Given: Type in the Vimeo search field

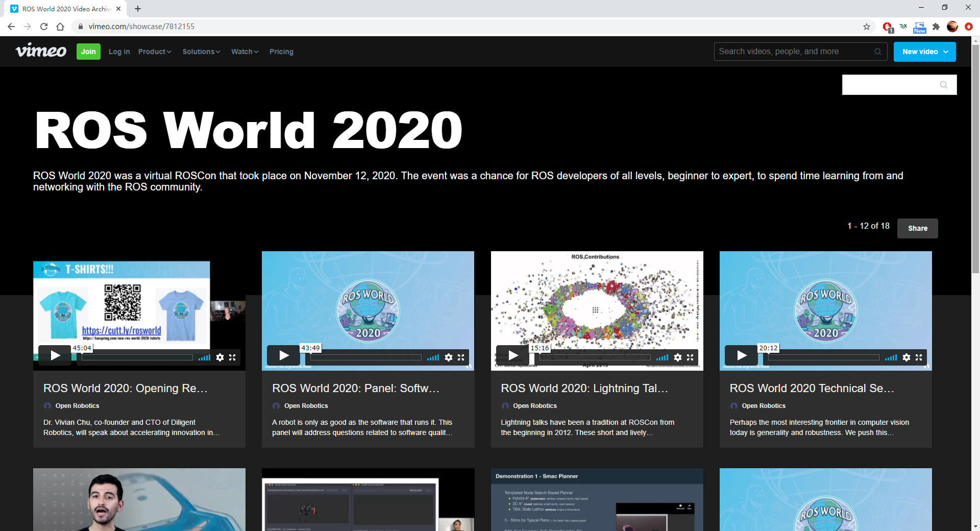Looking at the screenshot, I should (791, 51).
